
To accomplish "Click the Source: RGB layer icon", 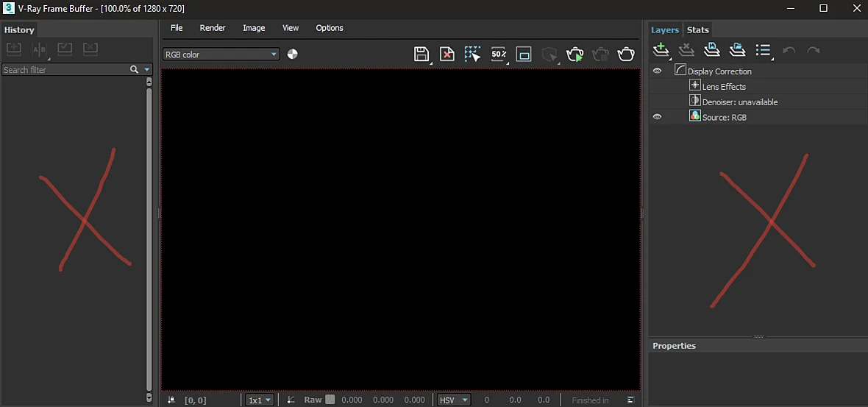I will (694, 116).
